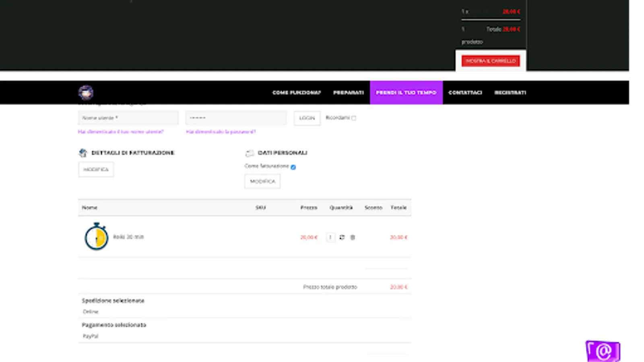The image size is (644, 362).
Task: Tick the Ricordami checkbox
Action: click(354, 118)
